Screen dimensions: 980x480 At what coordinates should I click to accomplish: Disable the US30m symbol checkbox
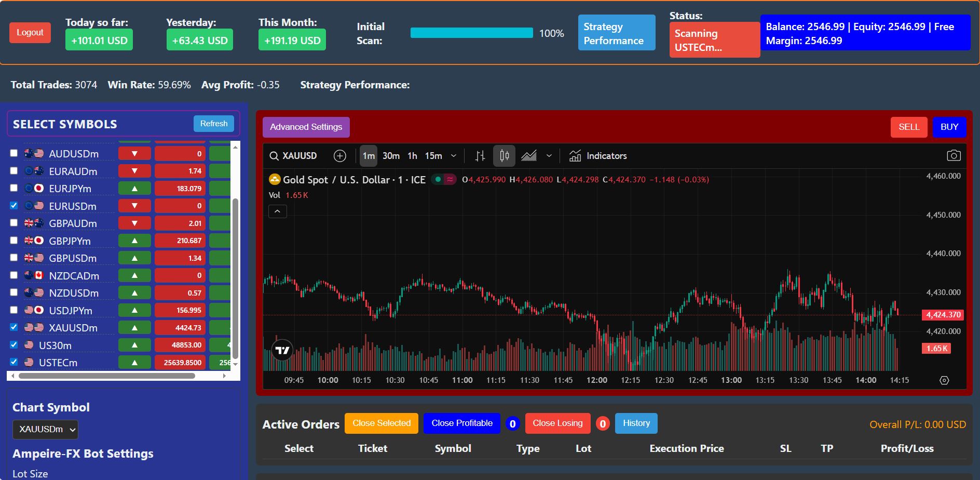(14, 345)
